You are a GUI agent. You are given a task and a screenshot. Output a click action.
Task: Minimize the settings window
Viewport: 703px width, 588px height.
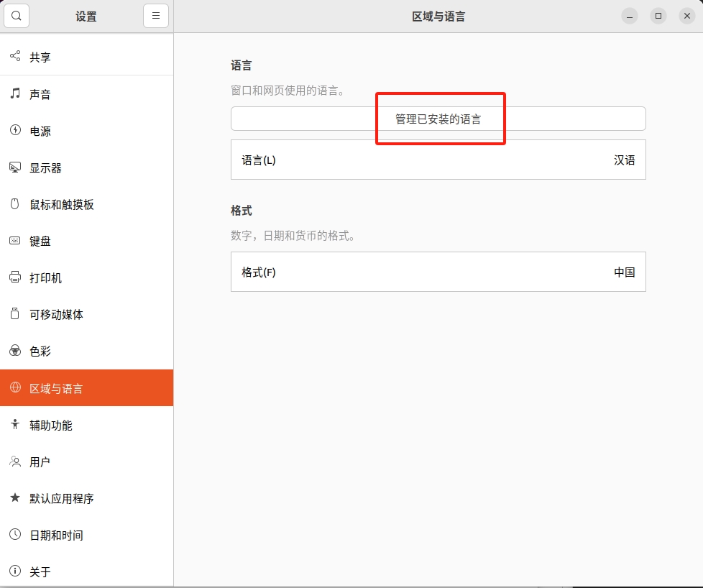630,16
